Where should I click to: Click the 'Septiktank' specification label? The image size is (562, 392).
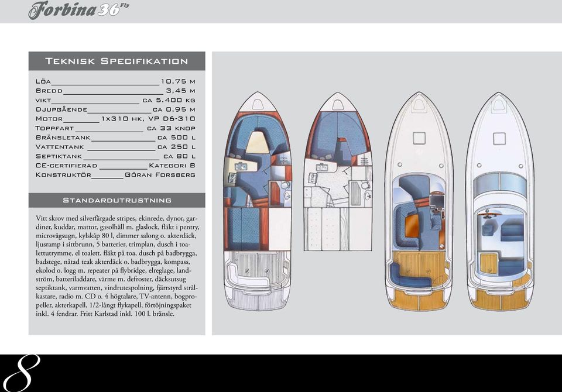[59, 156]
